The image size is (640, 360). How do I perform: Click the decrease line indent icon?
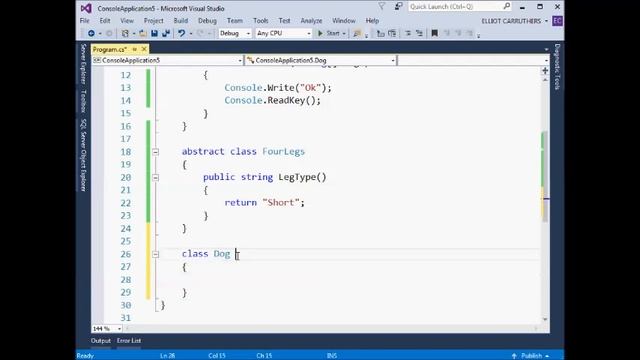click(x=380, y=33)
